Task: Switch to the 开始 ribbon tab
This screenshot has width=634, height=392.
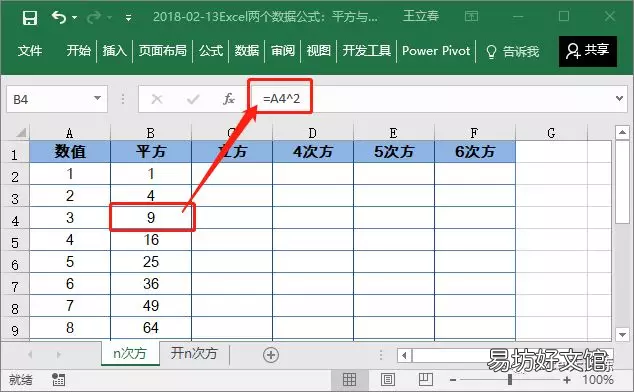Action: [78, 51]
